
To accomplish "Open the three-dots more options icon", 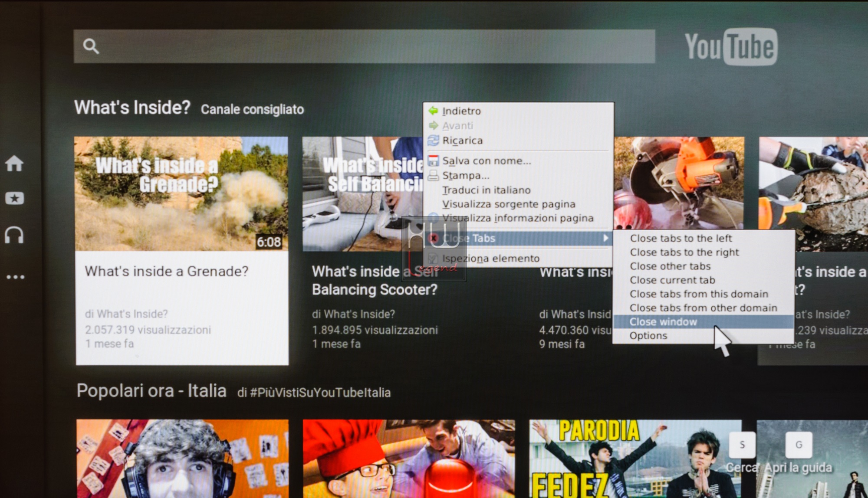I will point(15,277).
